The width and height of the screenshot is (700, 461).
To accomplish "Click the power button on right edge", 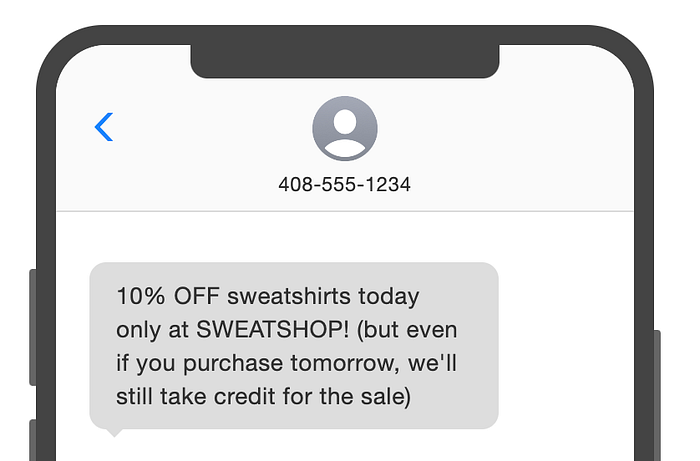I will 657,395.
